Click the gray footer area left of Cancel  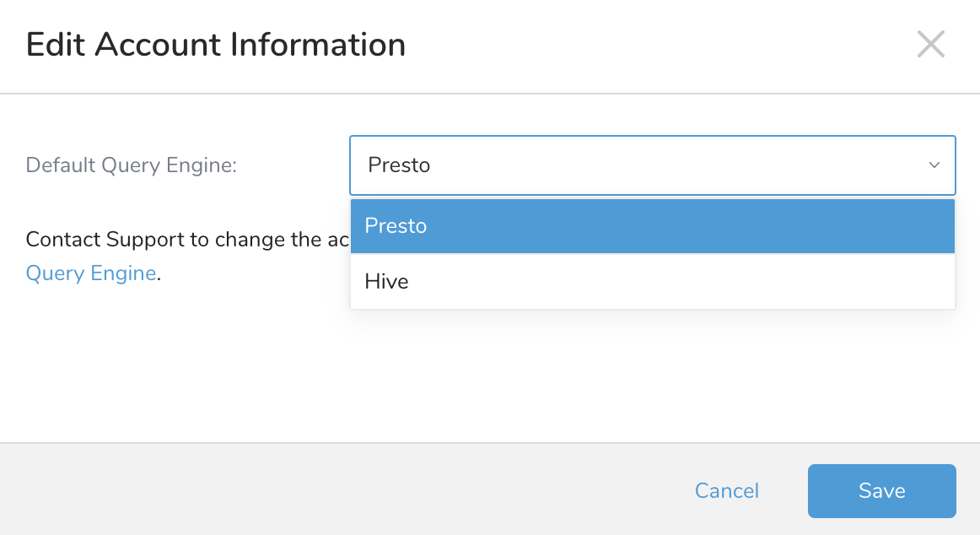point(337,489)
